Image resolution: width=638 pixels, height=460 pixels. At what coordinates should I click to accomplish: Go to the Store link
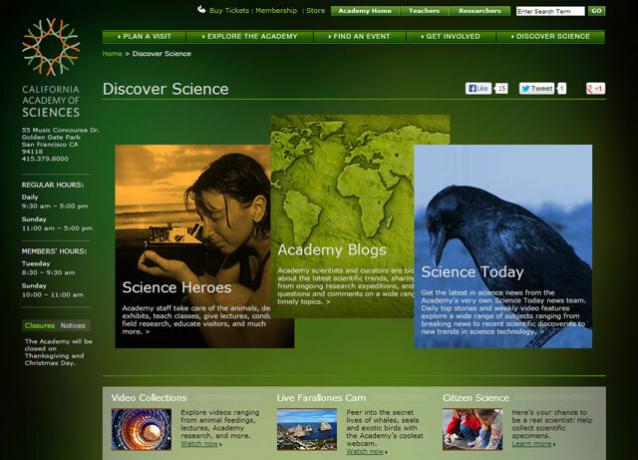click(316, 11)
